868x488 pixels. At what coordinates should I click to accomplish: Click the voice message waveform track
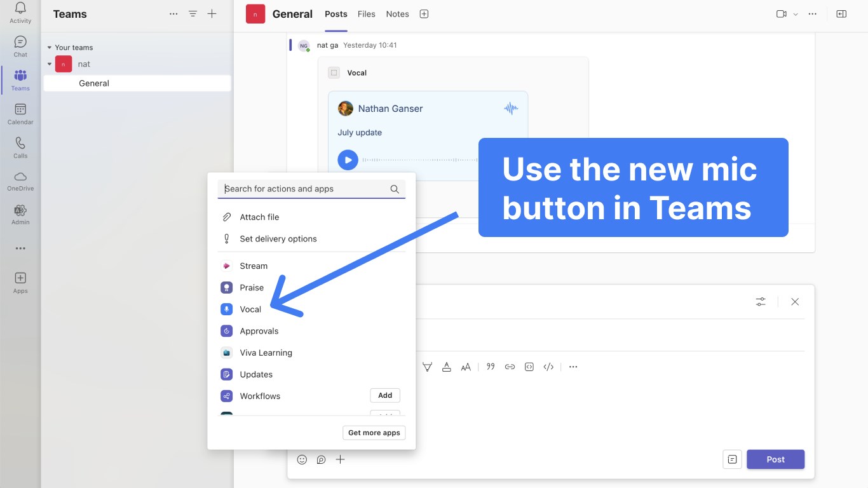(419, 160)
